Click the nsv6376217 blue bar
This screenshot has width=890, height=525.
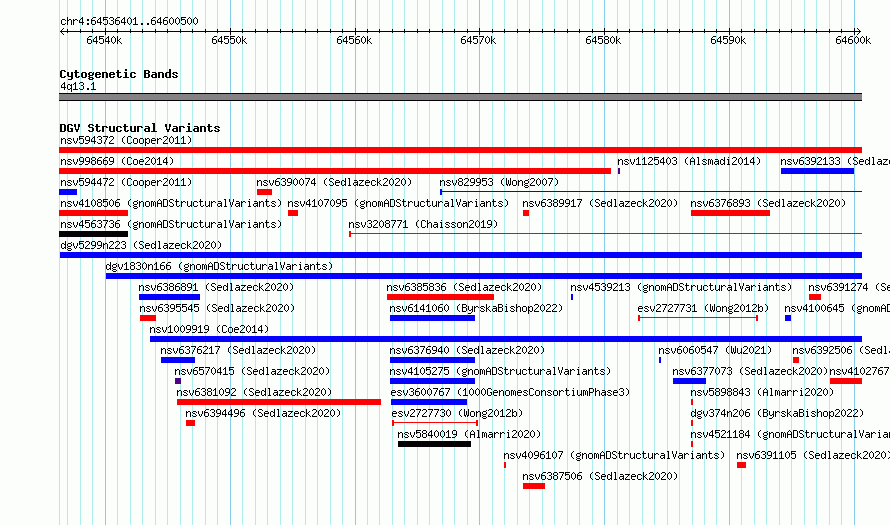pos(178,360)
